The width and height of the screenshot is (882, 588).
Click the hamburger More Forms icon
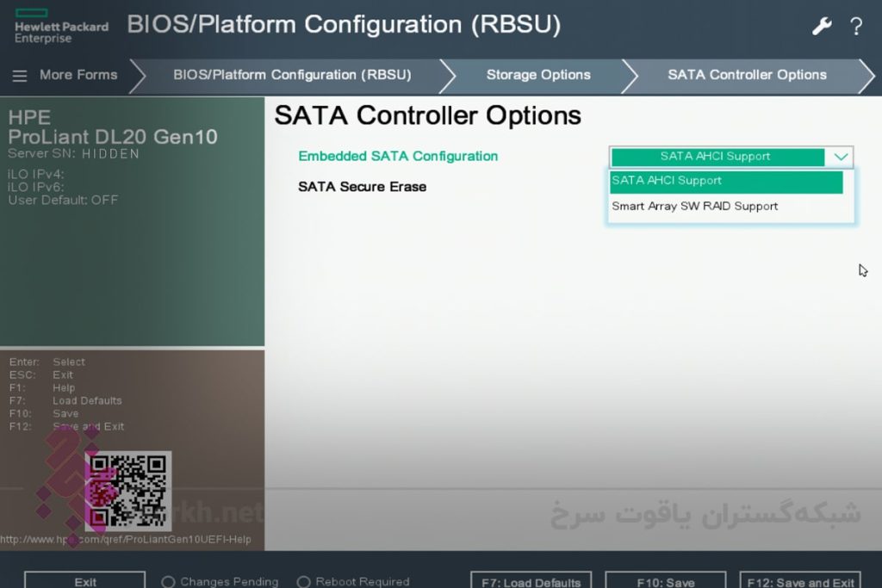tap(20, 76)
